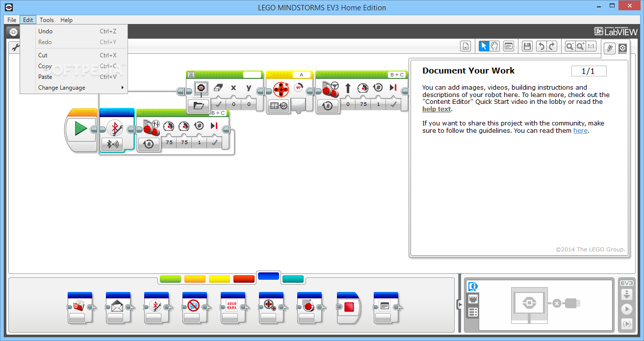Zoom in with the magnifier plus icon
Screen dimensions: 644x341
coord(580,46)
